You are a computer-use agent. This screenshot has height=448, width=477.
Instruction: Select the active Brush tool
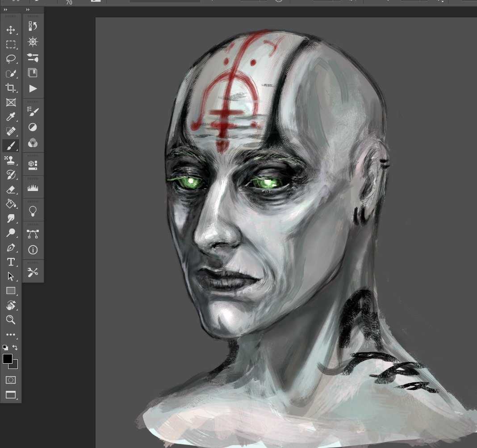[x=11, y=146]
